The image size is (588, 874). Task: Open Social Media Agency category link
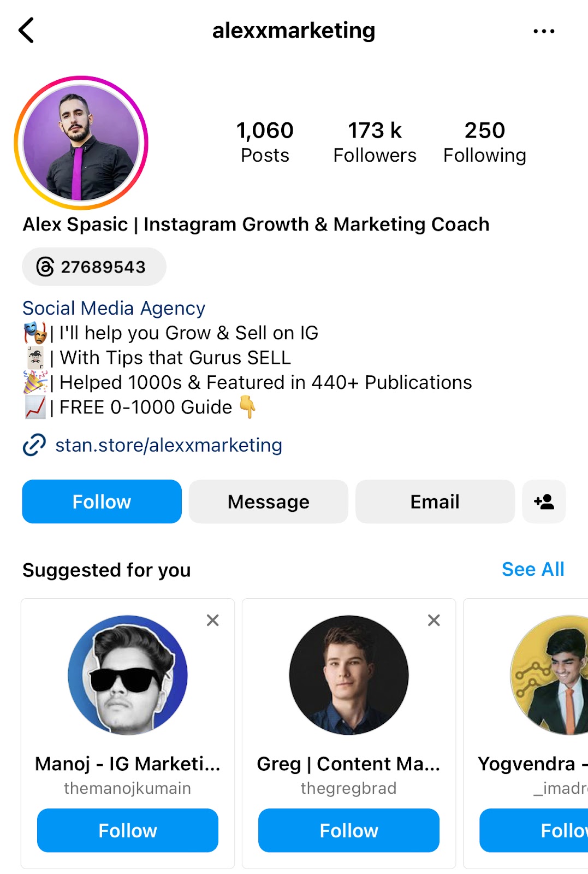click(114, 308)
